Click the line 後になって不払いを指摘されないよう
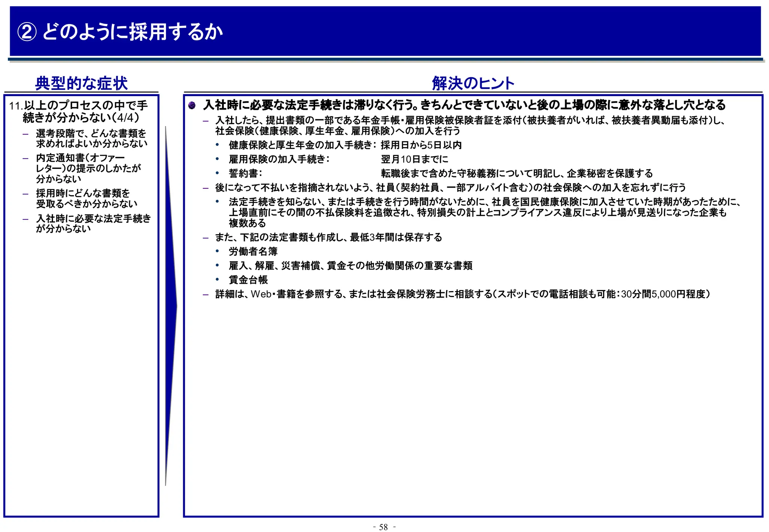The width and height of the screenshot is (769, 532). [451, 188]
